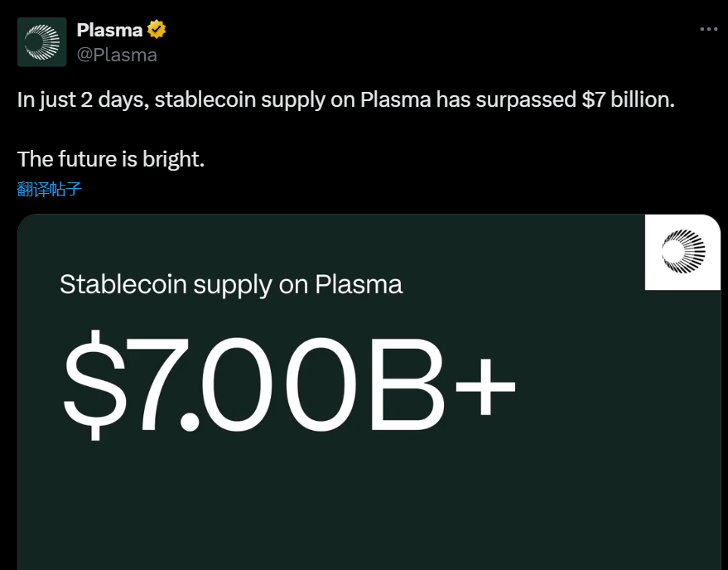Click the gold verified badge
This screenshot has height=570, width=728.
pyautogui.click(x=157, y=30)
